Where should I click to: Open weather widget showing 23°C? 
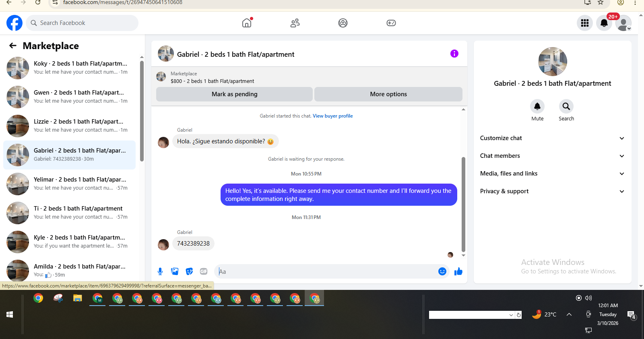(x=544, y=314)
